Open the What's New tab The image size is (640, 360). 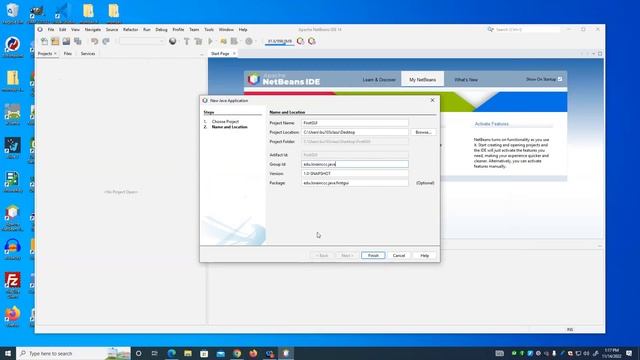tap(466, 80)
